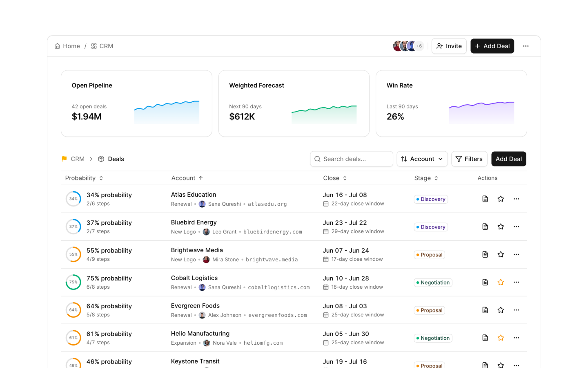Image resolution: width=588 pixels, height=368 pixels.
Task: Click the search magnifier icon
Action: click(317, 159)
